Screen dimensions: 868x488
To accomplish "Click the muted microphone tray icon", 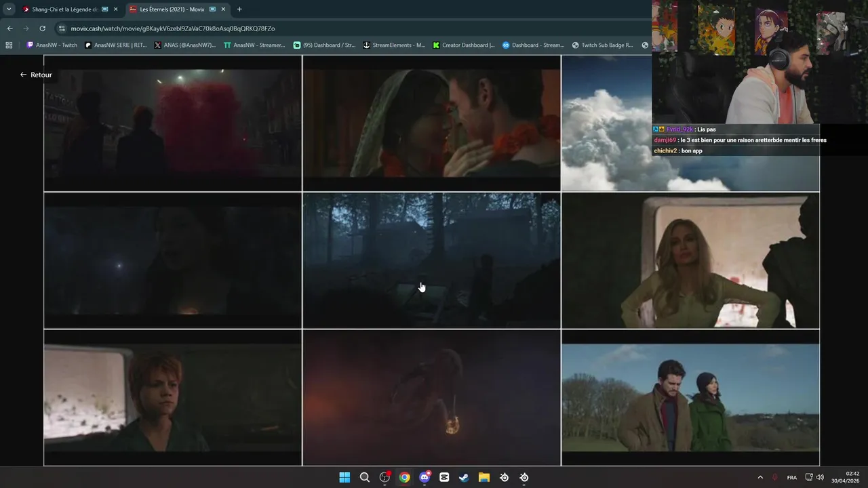I will pos(774,477).
